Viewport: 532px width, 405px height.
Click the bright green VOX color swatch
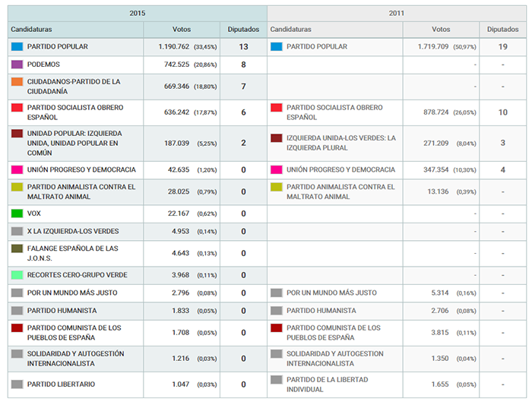[x=17, y=214]
